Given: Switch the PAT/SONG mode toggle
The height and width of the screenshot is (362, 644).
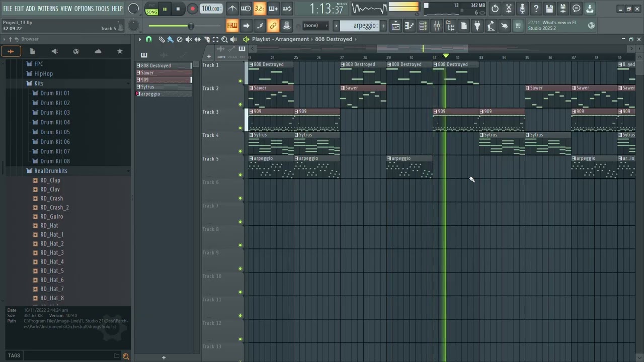Looking at the screenshot, I should (151, 9).
